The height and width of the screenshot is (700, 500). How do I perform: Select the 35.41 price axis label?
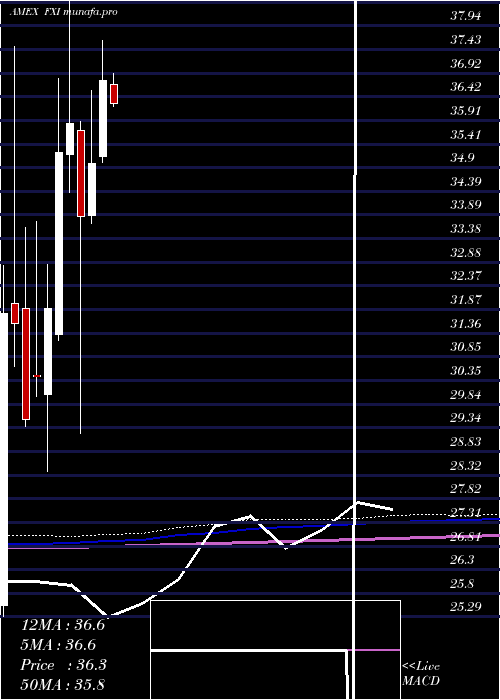(x=466, y=134)
